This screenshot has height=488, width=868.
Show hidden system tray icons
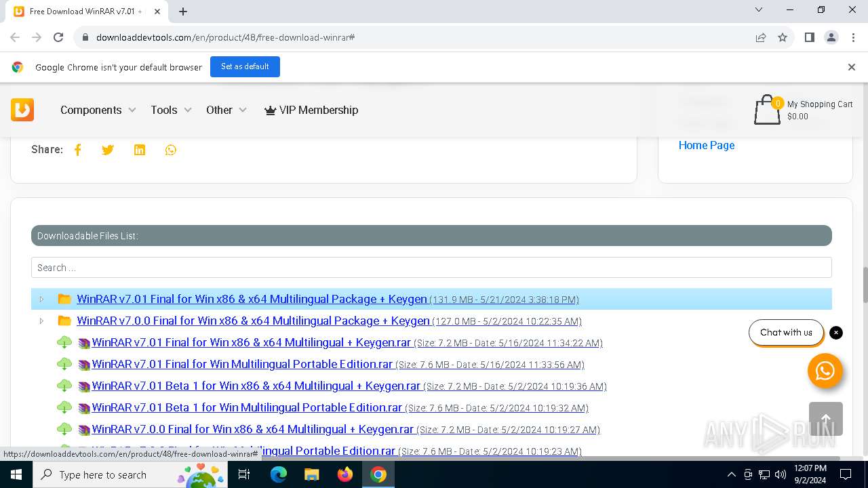731,474
